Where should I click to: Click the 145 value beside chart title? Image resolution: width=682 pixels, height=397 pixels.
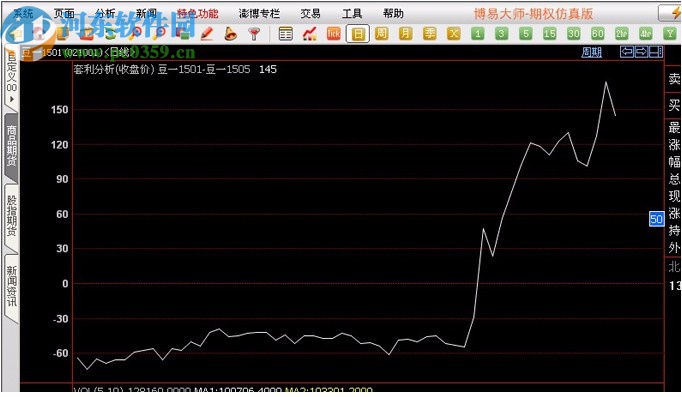[x=268, y=70]
